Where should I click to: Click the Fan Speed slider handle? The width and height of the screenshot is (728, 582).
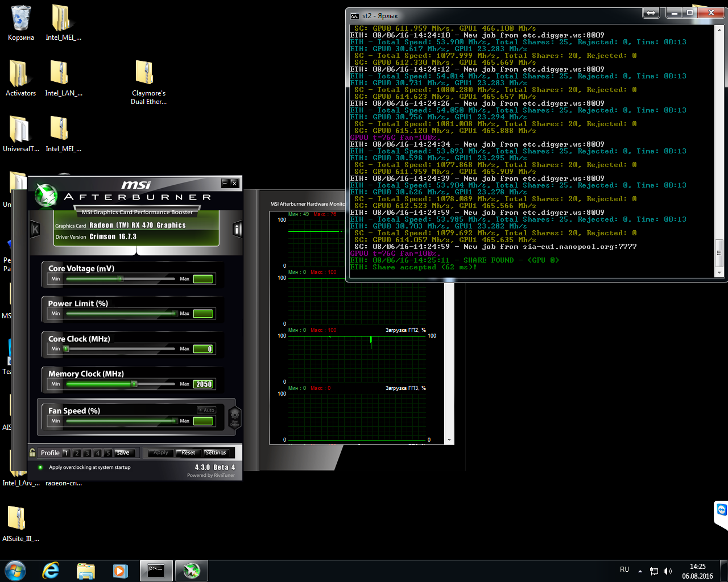[174, 421]
